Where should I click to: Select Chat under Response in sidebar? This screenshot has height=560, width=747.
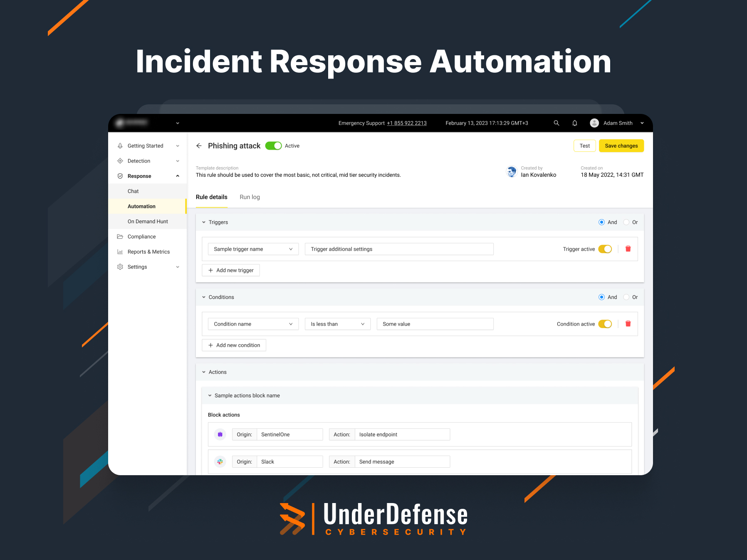pos(133,191)
